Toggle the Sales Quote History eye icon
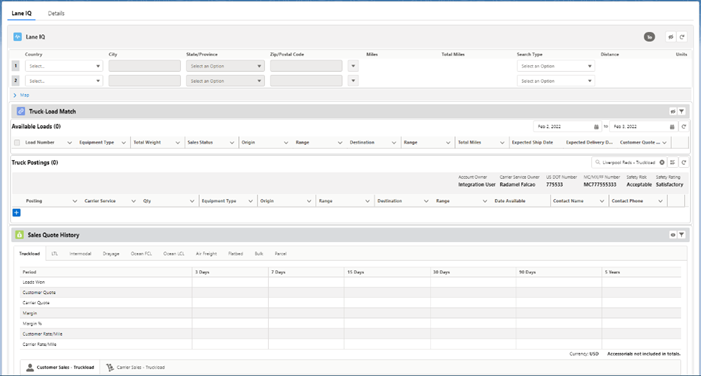Screen dimensions: 701x376 point(673,235)
